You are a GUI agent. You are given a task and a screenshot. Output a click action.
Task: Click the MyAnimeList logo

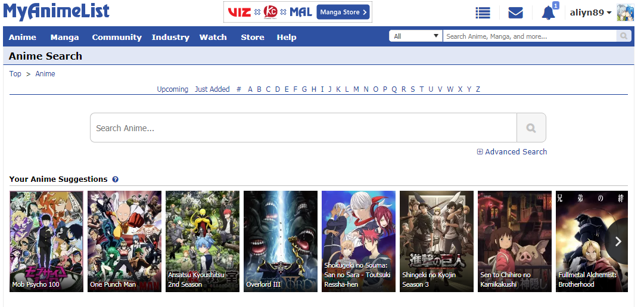56,11
